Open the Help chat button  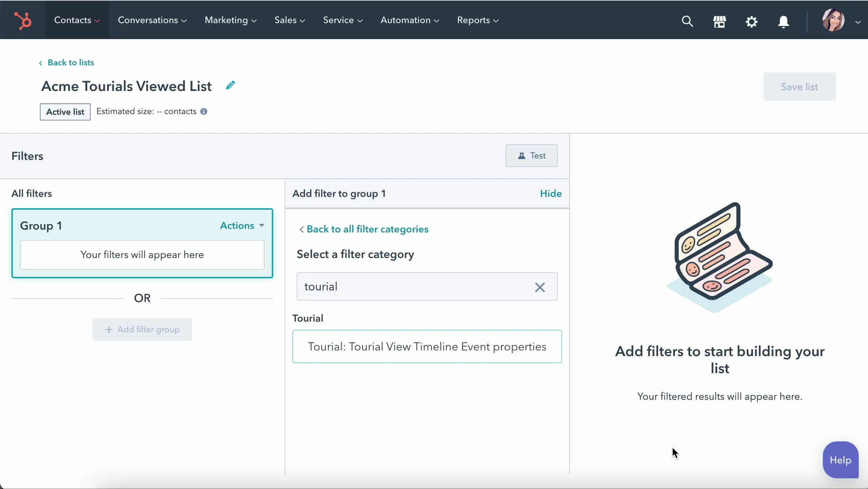pyautogui.click(x=840, y=460)
